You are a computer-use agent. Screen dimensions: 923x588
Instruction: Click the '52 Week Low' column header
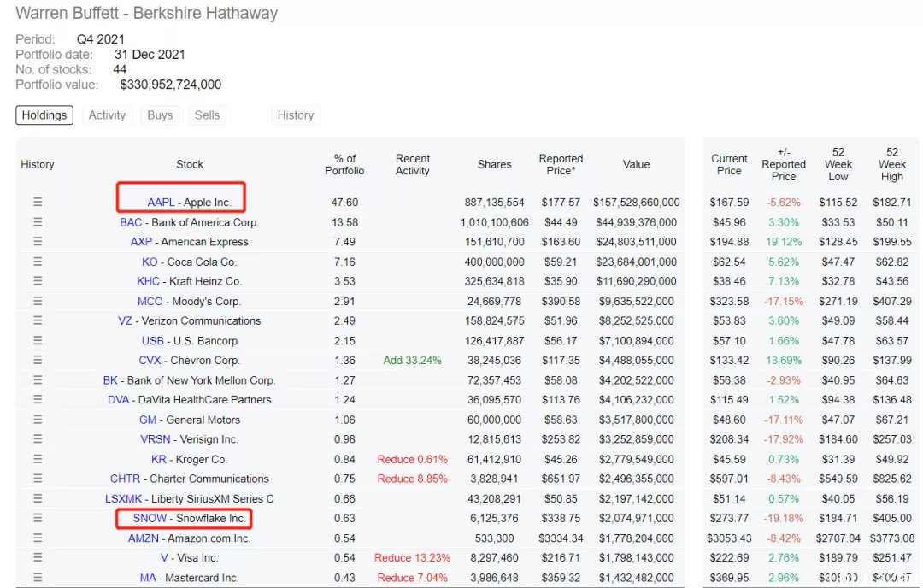[x=838, y=164]
